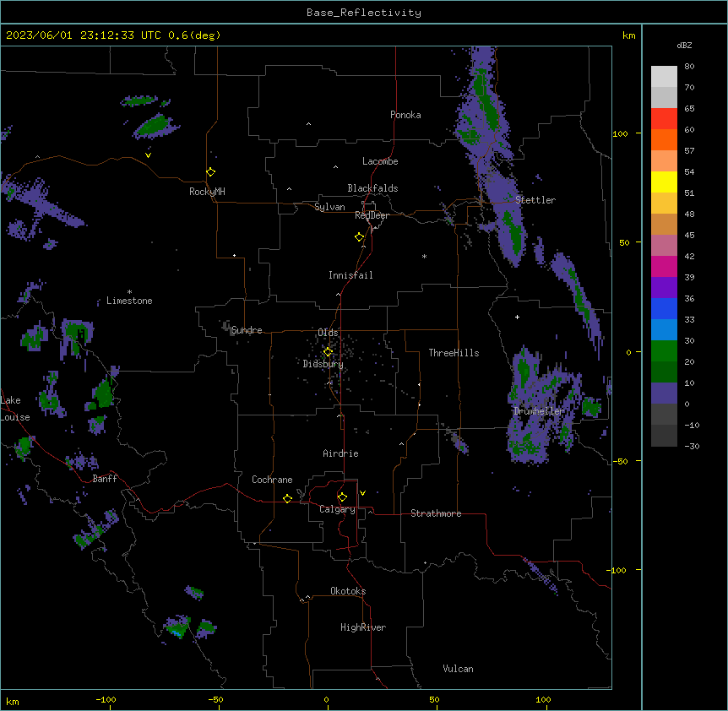Click the yellow v marker east of Calgary
The height and width of the screenshot is (711, 728).
(x=362, y=493)
